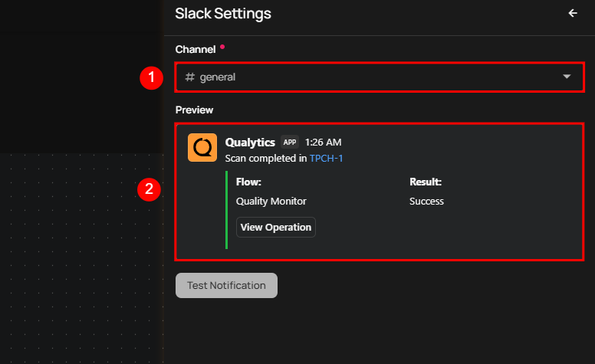Click the dropdown caret in Channel field
This screenshot has height=364, width=595.
(x=567, y=77)
